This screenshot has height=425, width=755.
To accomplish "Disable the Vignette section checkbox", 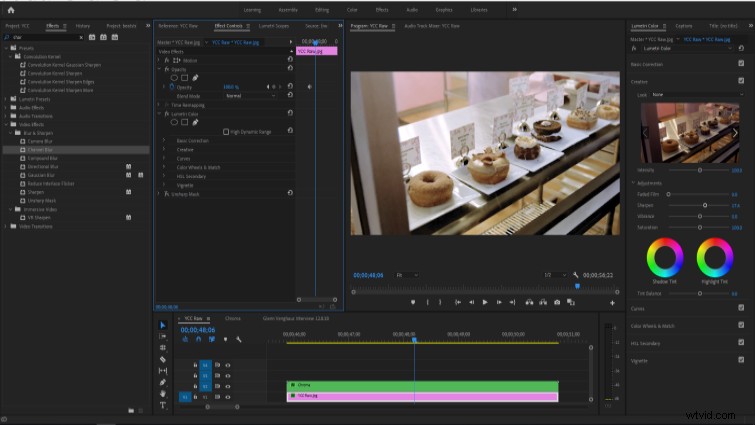I will click(x=741, y=360).
